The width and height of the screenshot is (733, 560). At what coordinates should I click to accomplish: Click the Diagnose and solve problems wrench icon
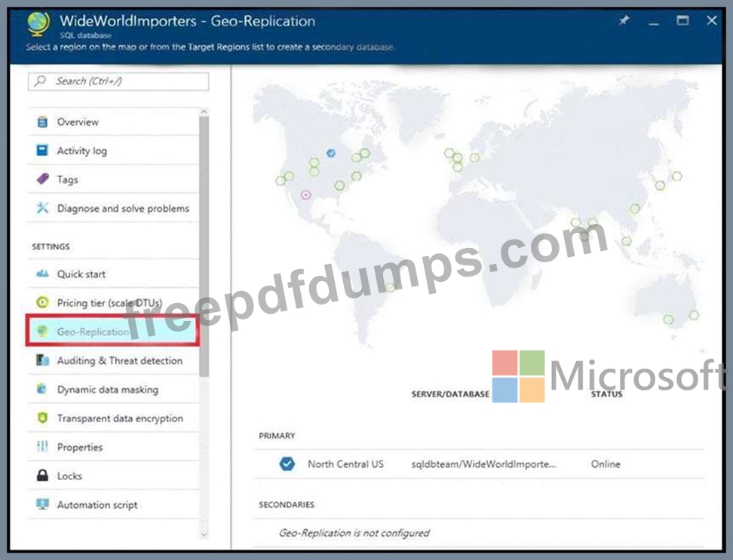click(x=42, y=208)
